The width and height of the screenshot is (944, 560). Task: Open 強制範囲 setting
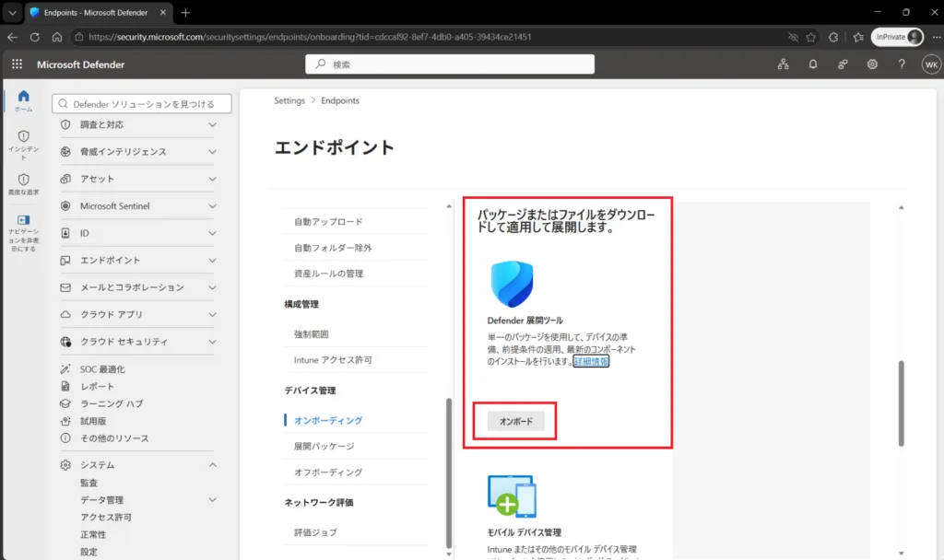click(311, 333)
